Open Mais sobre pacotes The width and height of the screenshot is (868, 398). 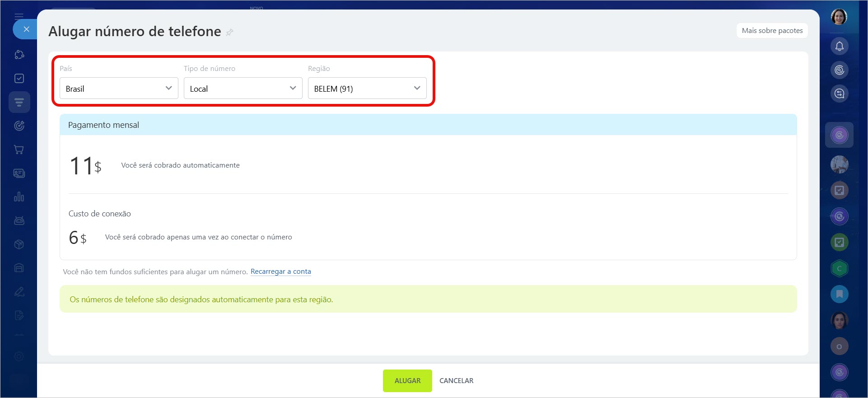[772, 31]
